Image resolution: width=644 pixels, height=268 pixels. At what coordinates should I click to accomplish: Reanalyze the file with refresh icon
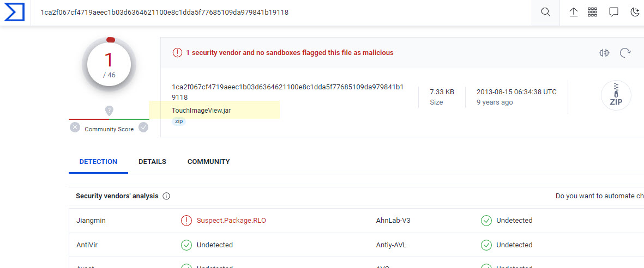(625, 53)
